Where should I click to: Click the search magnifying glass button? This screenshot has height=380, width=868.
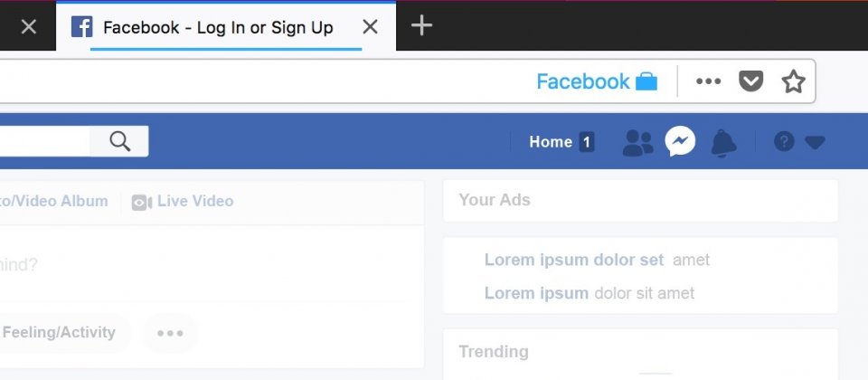119,141
